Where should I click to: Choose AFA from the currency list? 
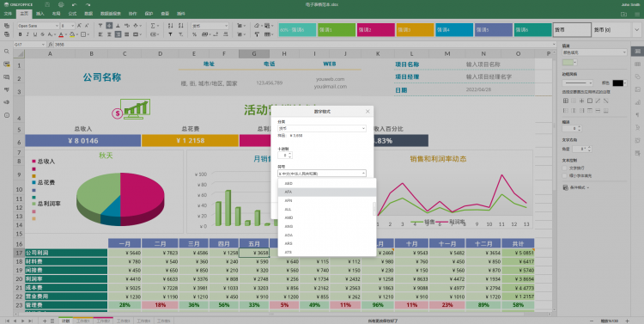click(x=327, y=192)
